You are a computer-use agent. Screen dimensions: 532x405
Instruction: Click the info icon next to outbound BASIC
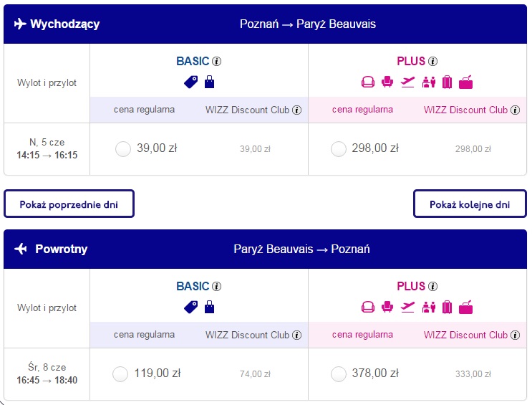click(x=217, y=62)
